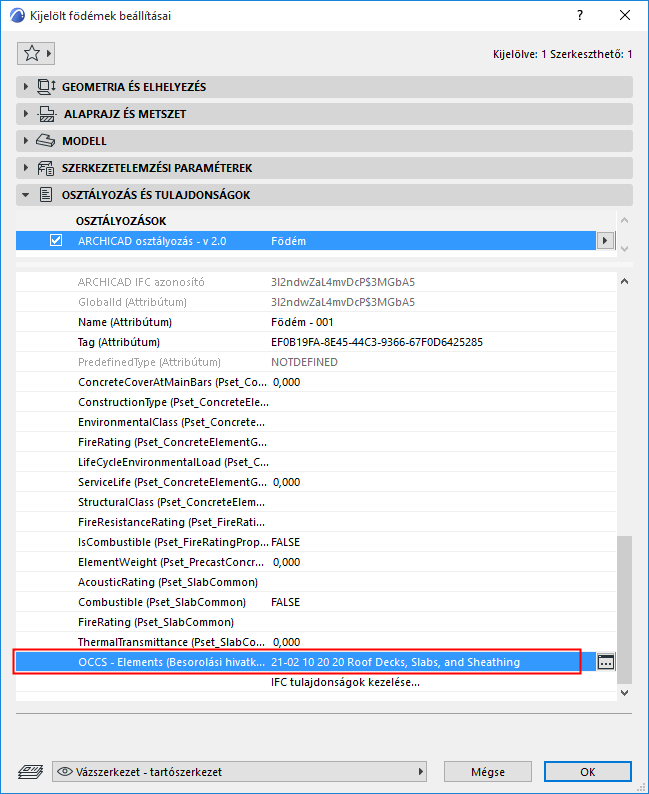This screenshot has height=794, width=649.
Task: Open the Födém classification arrow dropdown
Action: pyautogui.click(x=605, y=241)
